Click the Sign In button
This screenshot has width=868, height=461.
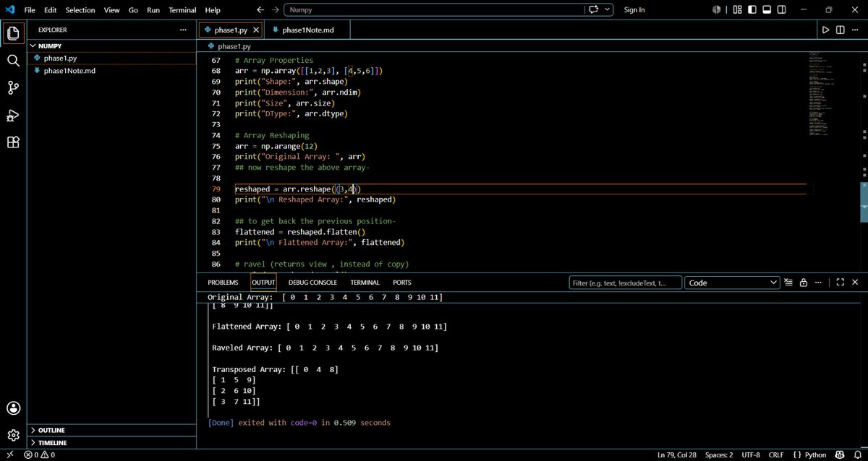point(634,10)
